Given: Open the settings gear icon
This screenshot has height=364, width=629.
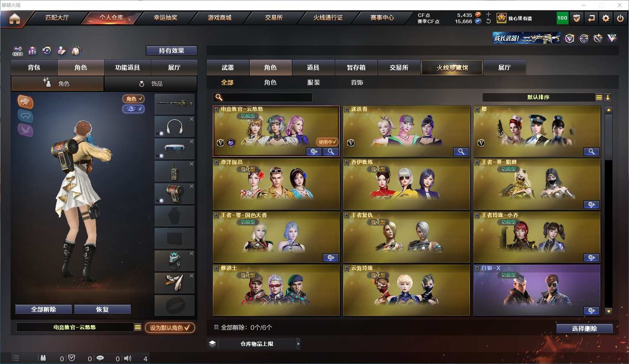Looking at the screenshot, I should pyautogui.click(x=606, y=18).
